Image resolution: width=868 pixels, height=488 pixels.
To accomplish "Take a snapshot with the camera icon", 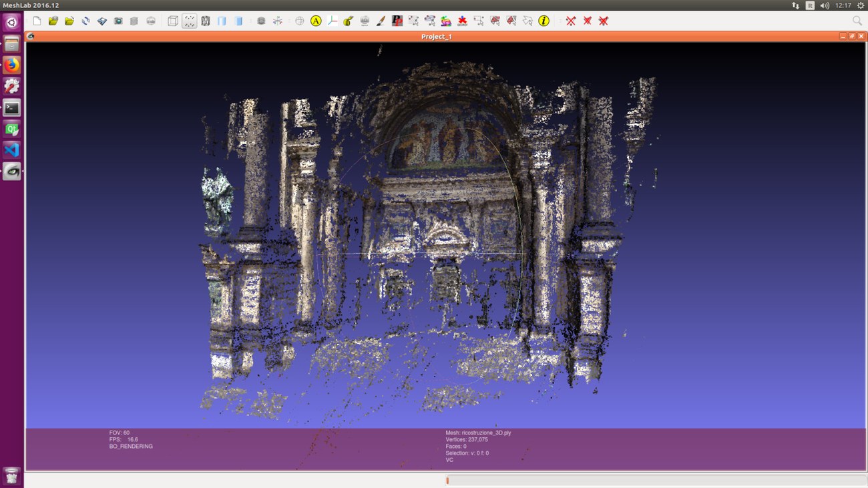I will click(x=118, y=21).
